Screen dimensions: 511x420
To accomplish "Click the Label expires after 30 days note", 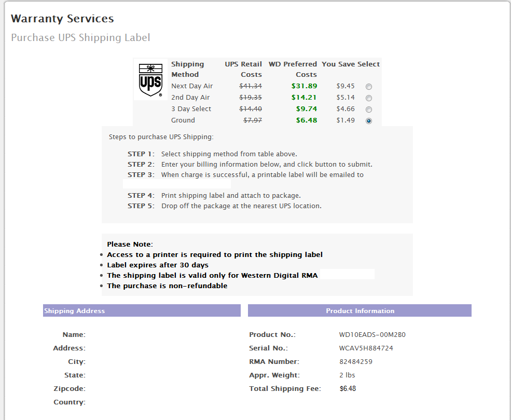I will [158, 265].
